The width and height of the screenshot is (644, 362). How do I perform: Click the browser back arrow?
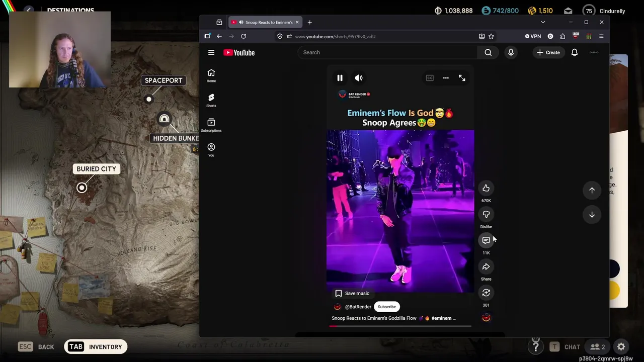coord(219,36)
